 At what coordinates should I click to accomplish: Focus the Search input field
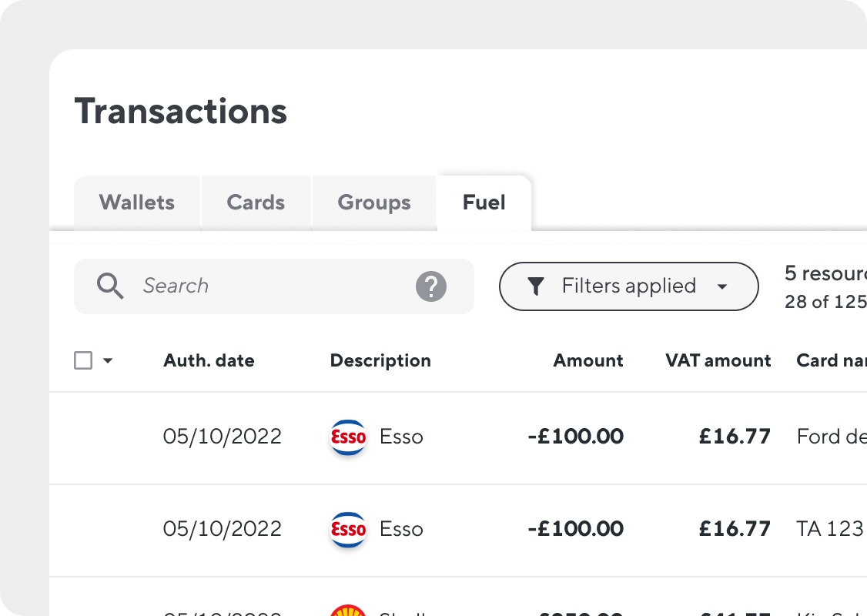coord(274,286)
